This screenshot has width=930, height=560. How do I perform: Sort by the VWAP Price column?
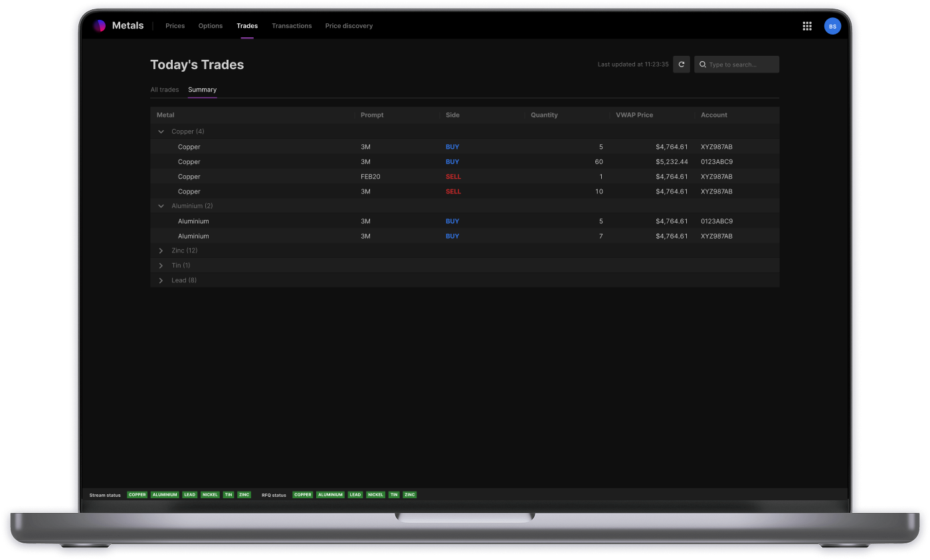pyautogui.click(x=634, y=115)
